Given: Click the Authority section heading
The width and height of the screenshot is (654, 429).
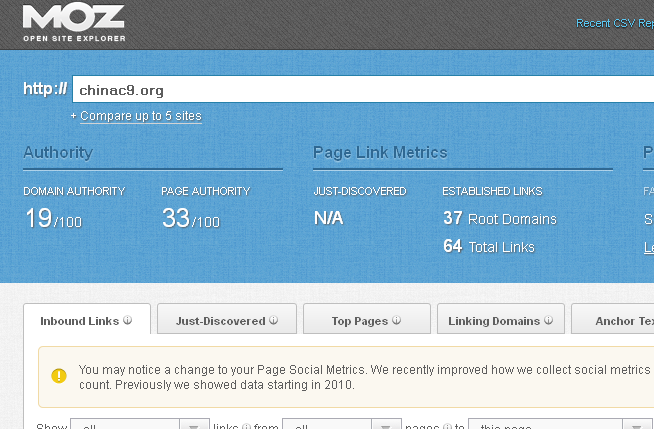Looking at the screenshot, I should 58,153.
